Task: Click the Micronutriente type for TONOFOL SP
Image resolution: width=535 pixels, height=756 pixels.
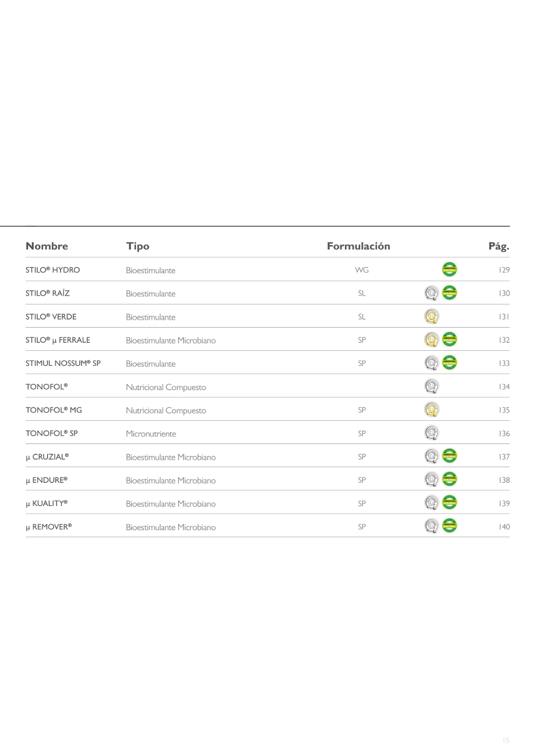Action: pyautogui.click(x=151, y=434)
